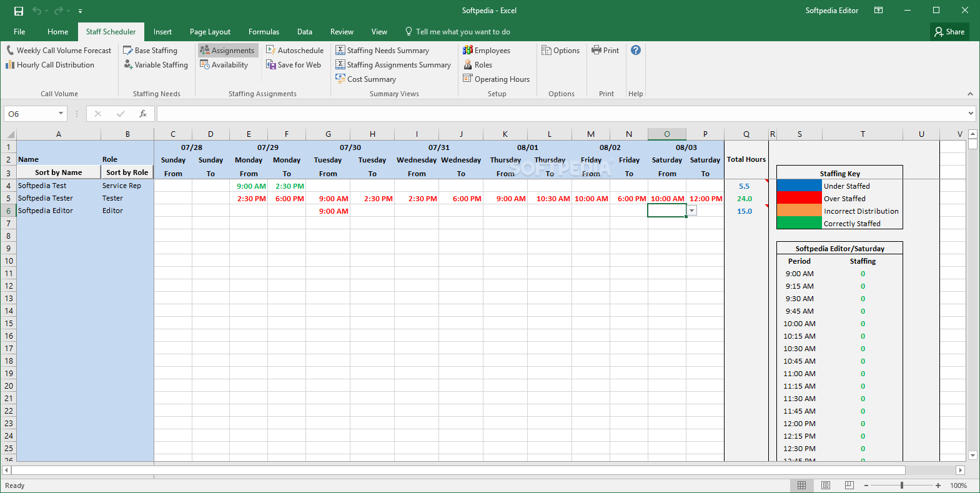Open Hourly Call Distribution
Viewport: 980px width, 493px height.
tap(50, 65)
